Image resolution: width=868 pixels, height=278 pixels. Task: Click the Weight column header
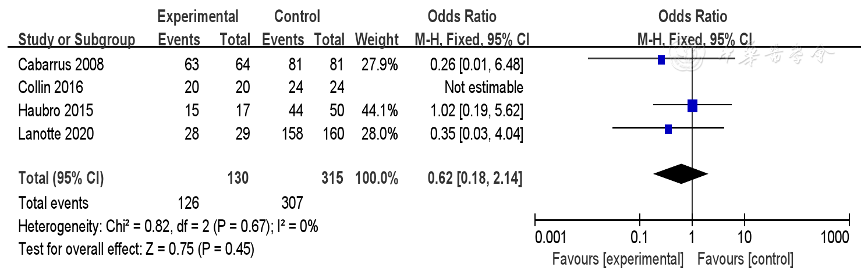(377, 40)
